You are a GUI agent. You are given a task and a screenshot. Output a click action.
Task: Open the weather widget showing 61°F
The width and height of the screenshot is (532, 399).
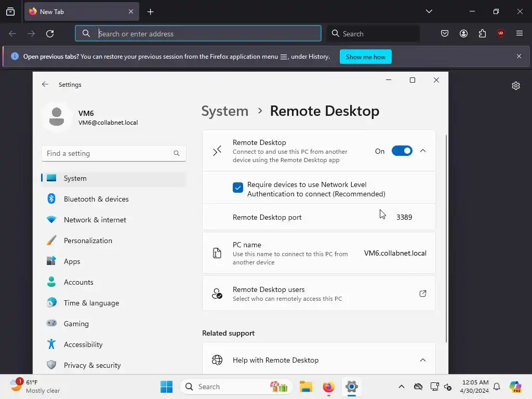(x=34, y=387)
